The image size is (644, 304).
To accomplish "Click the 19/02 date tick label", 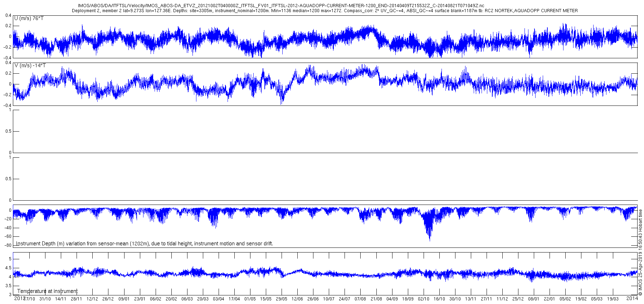I will coord(581,299).
